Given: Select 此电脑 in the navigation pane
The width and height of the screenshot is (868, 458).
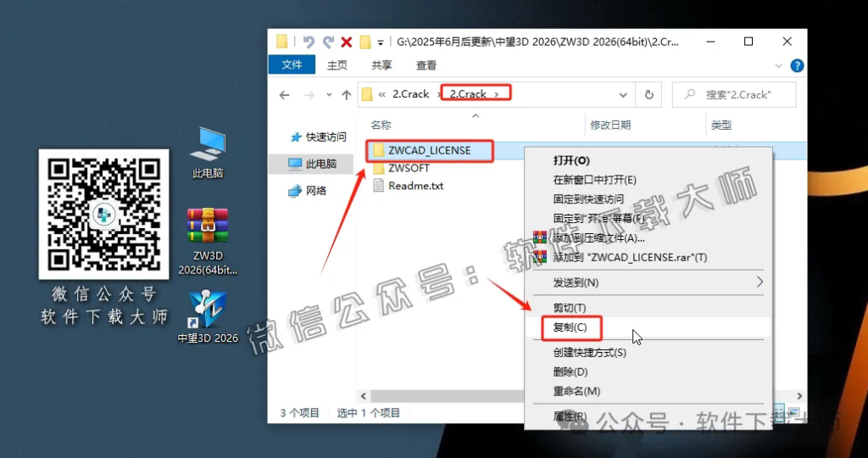Looking at the screenshot, I should point(314,164).
